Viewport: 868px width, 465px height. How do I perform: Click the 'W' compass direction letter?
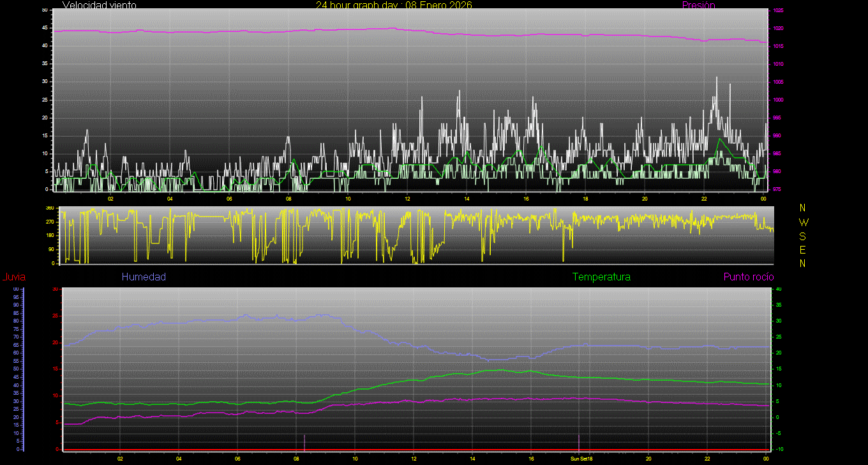(803, 222)
